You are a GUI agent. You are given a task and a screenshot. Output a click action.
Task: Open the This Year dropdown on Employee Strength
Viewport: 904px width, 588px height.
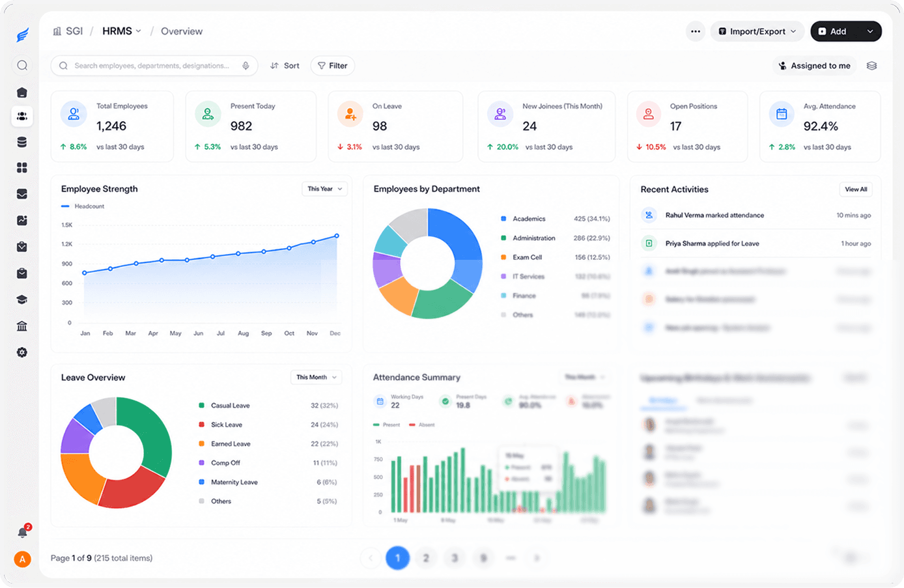coord(324,189)
